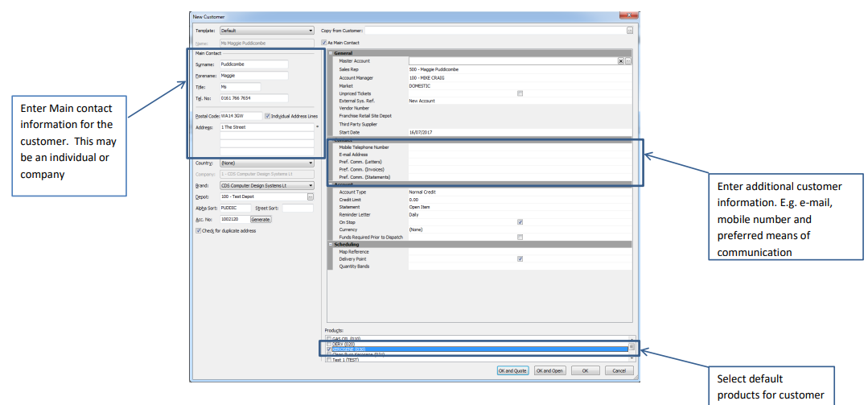
Task: Tick Funds Required Prior to Dispatch
Action: (x=520, y=237)
